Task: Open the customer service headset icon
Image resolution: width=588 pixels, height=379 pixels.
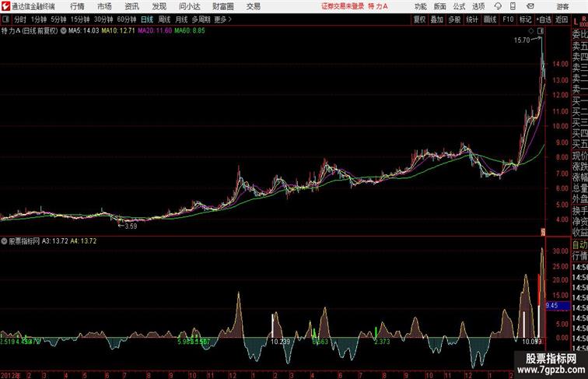Action: pos(498,6)
